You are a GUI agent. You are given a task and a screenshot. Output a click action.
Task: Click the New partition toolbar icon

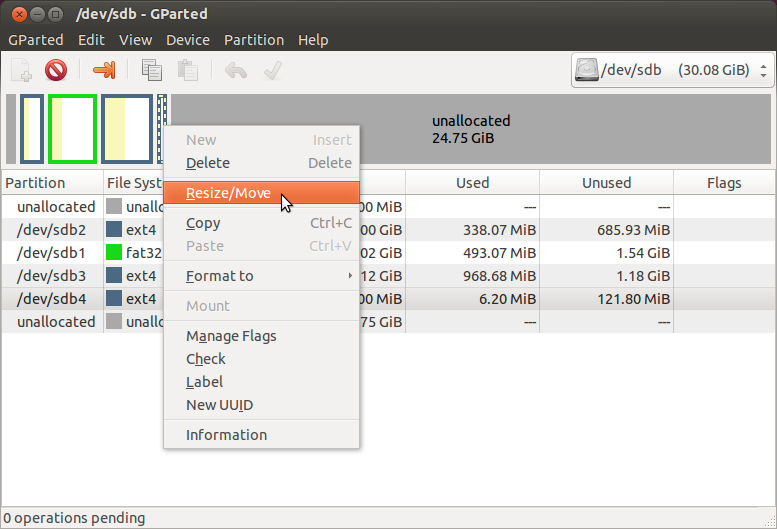tap(22, 70)
